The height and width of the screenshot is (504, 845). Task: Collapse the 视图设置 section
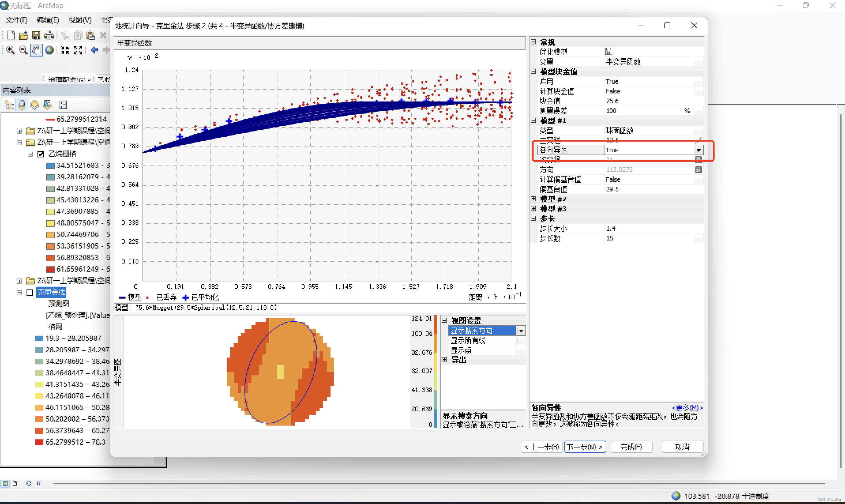coord(444,320)
